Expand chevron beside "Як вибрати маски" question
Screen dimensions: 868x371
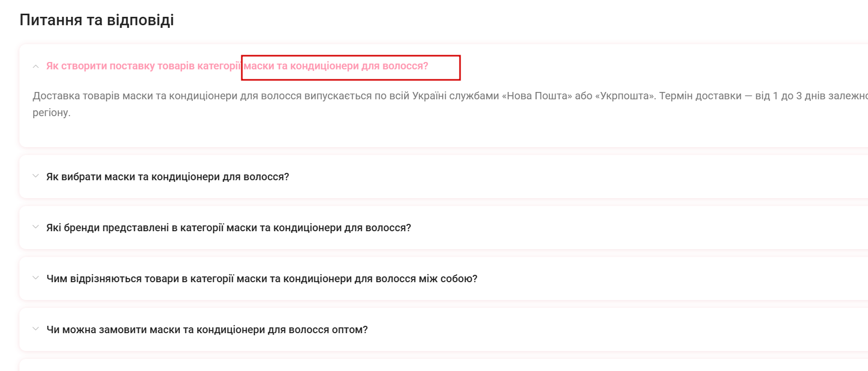36,176
